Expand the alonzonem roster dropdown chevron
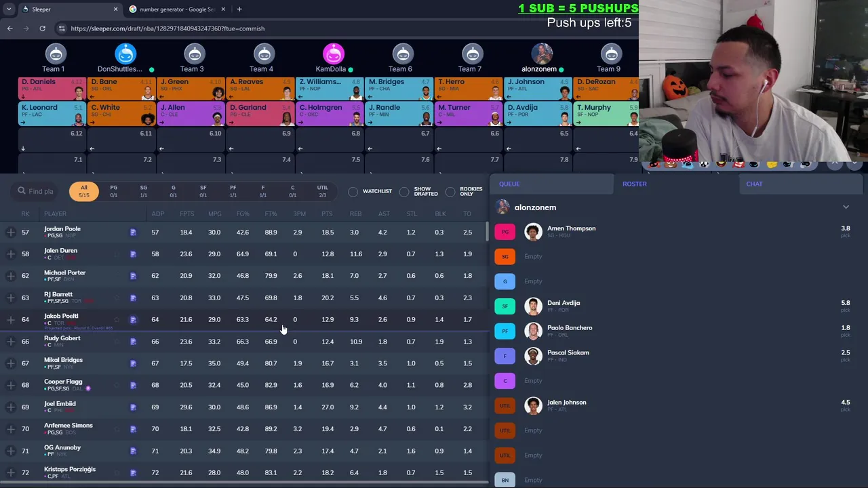 click(x=846, y=207)
